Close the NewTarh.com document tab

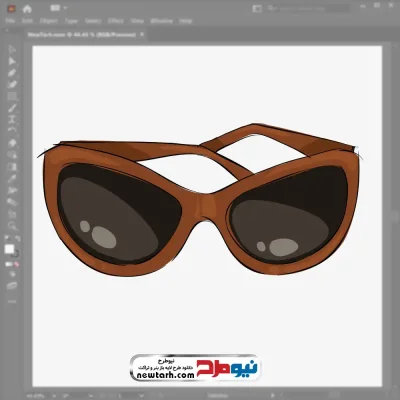coord(142,34)
